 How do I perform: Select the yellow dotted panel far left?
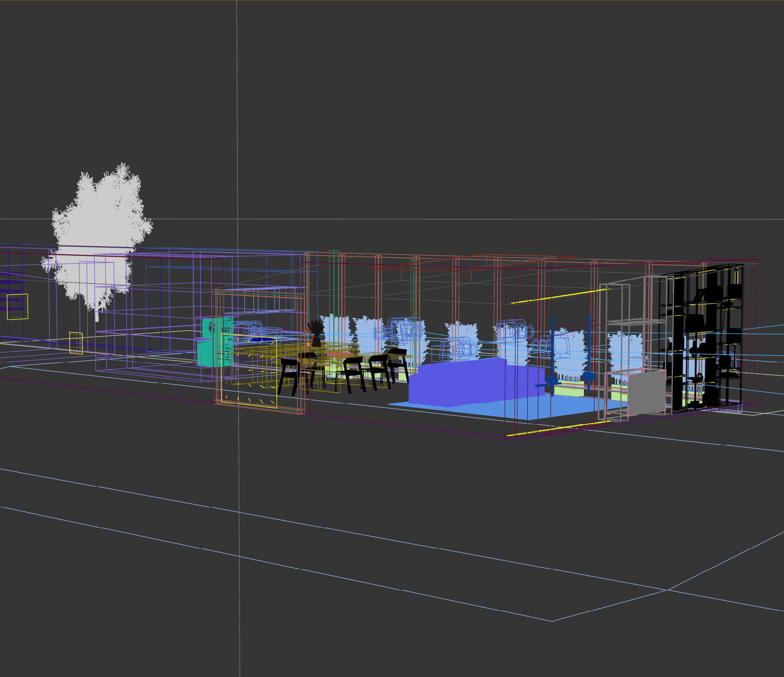tap(17, 307)
